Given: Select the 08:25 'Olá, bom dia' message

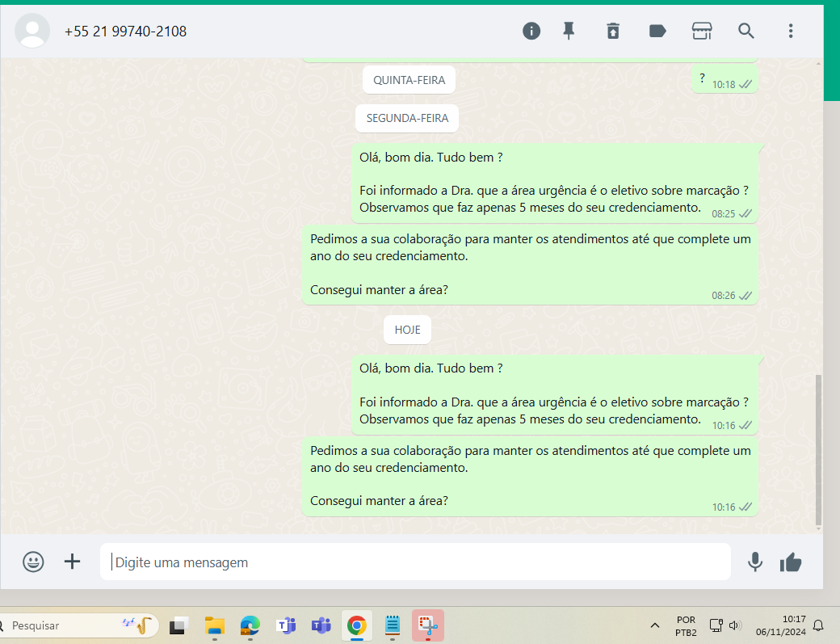Looking at the screenshot, I should [554, 183].
